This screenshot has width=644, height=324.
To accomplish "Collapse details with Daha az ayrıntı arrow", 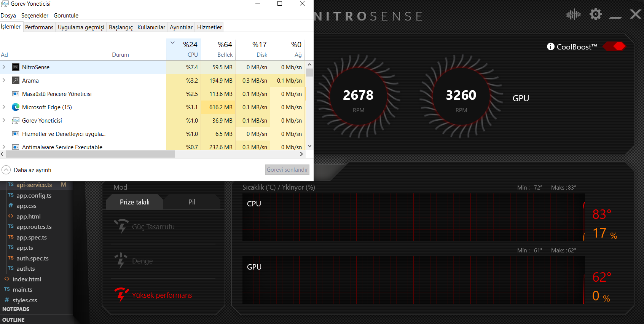I will tap(6, 170).
